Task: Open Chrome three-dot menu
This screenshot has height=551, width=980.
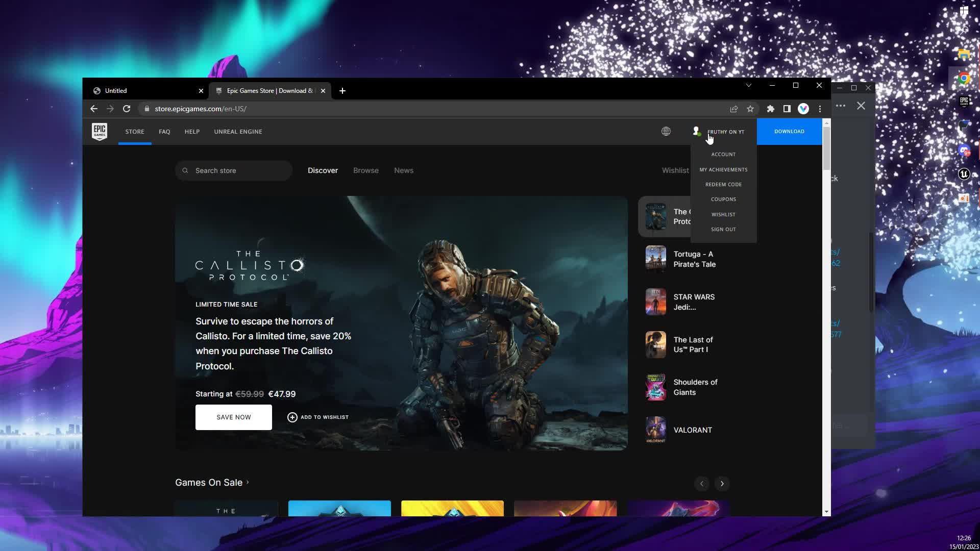Action: point(820,109)
